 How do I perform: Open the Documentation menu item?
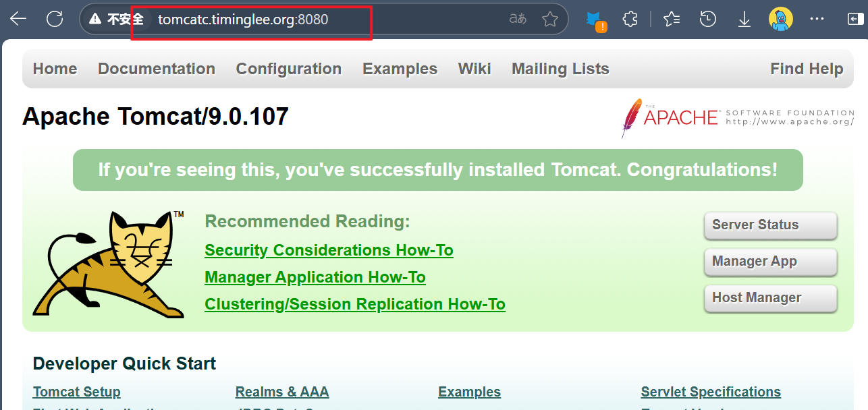click(157, 68)
